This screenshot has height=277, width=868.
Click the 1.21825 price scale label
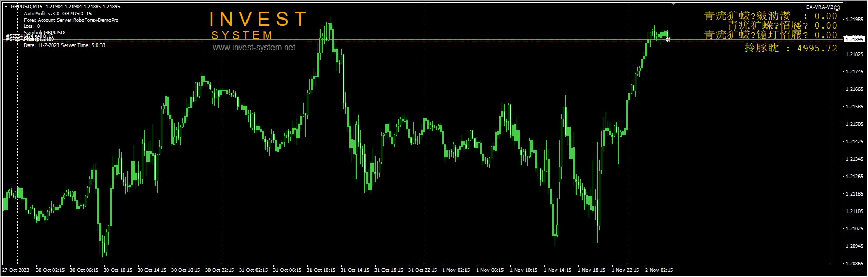coord(855,54)
